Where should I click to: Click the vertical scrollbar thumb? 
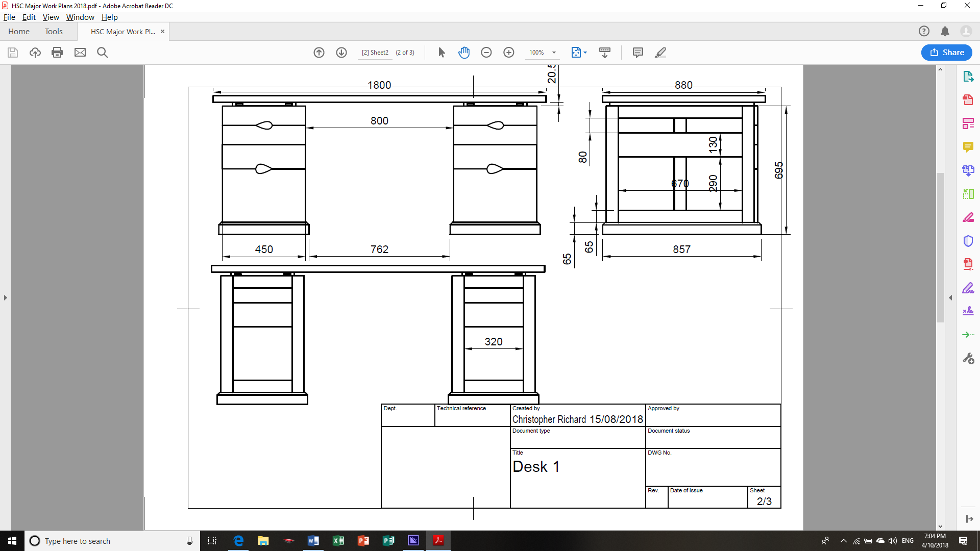[x=940, y=247]
